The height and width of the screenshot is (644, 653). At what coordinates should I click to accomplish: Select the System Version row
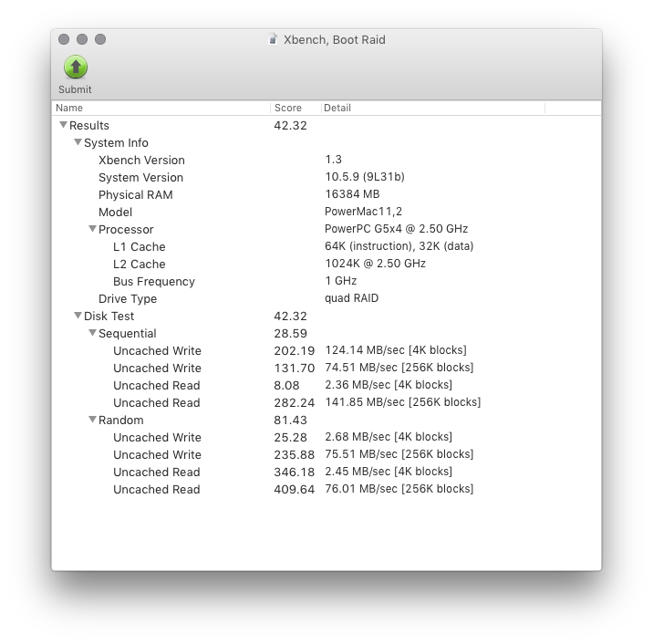[x=326, y=178]
